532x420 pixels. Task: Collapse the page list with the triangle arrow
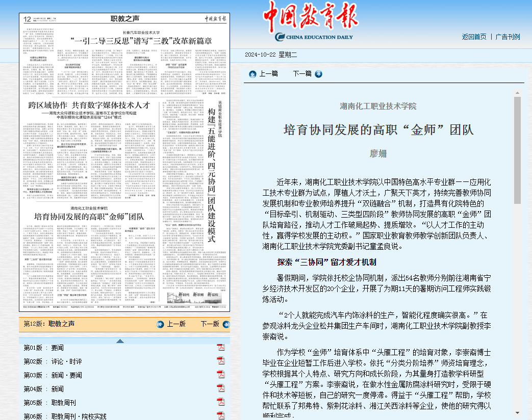(120, 341)
